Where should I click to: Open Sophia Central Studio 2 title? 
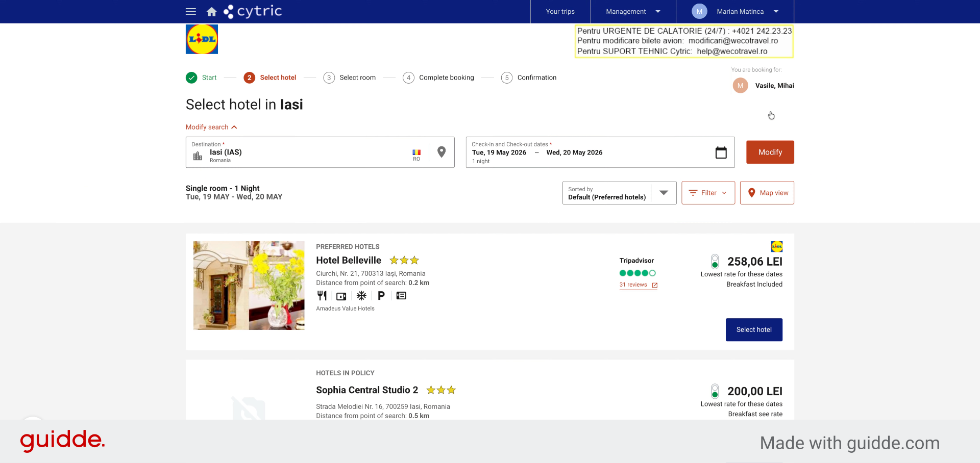click(x=367, y=390)
